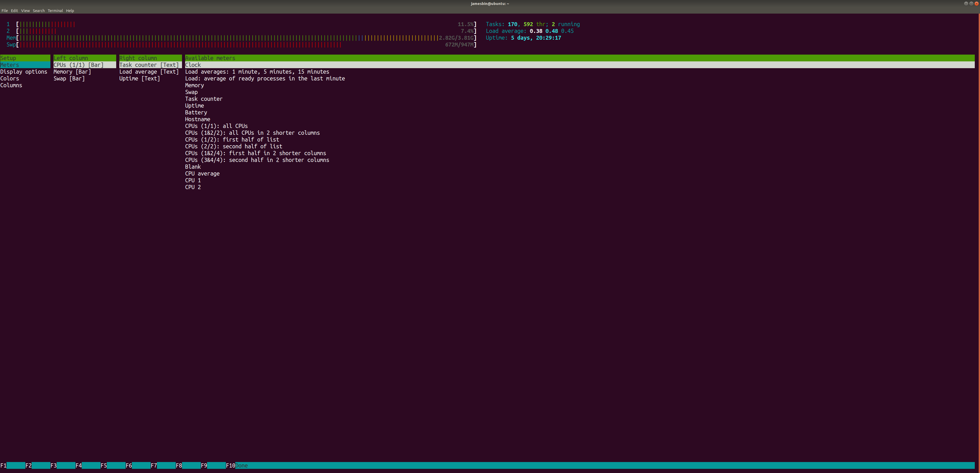Viewport: 980px width, 473px height.
Task: Click Columns setup option
Action: [11, 85]
